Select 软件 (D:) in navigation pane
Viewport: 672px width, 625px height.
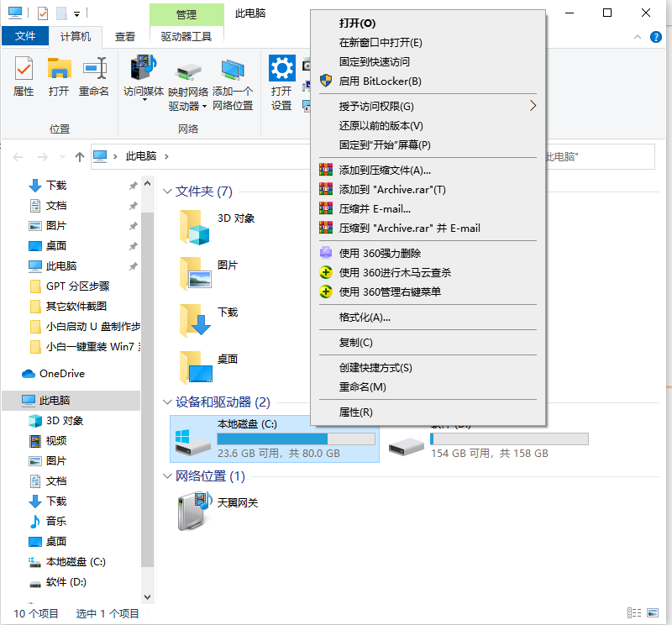[66, 582]
